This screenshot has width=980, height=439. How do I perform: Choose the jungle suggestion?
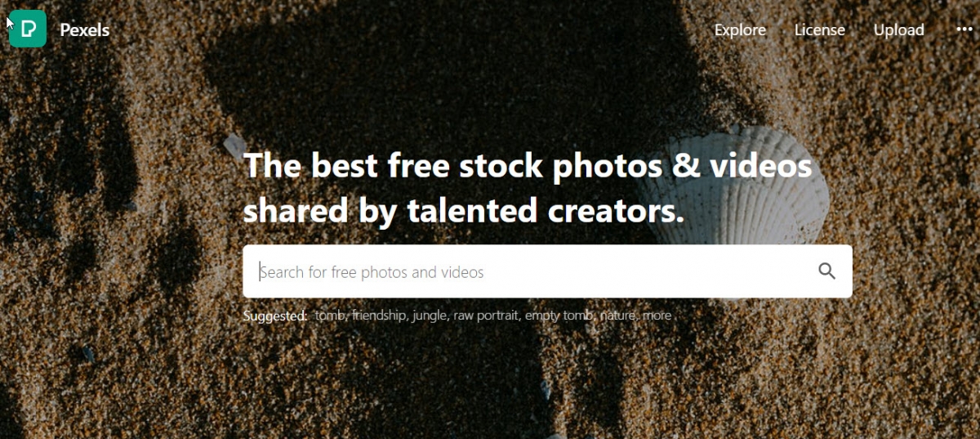[x=430, y=316]
